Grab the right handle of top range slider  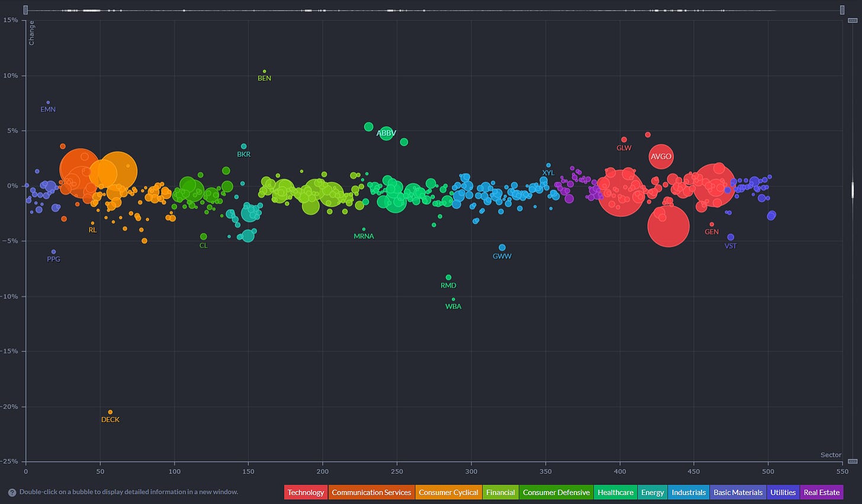pos(842,10)
